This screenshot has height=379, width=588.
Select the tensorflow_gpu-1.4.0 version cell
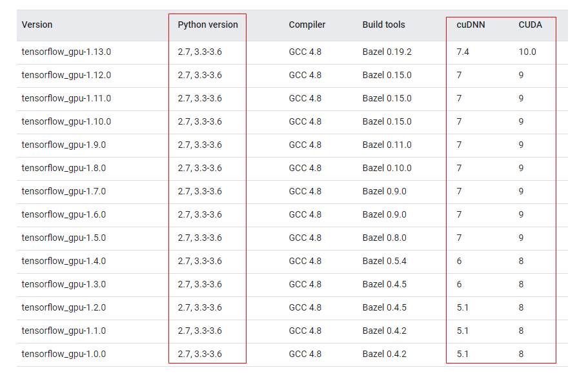(x=64, y=261)
